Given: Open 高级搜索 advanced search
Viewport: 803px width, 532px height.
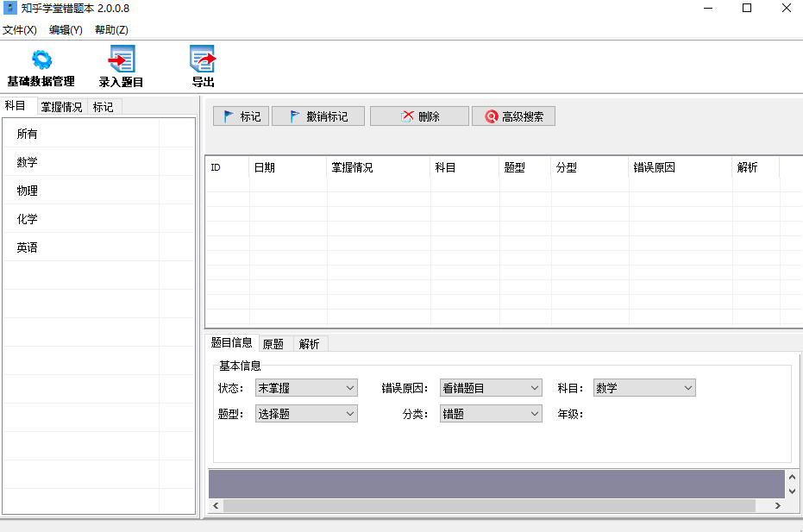Looking at the screenshot, I should (513, 116).
